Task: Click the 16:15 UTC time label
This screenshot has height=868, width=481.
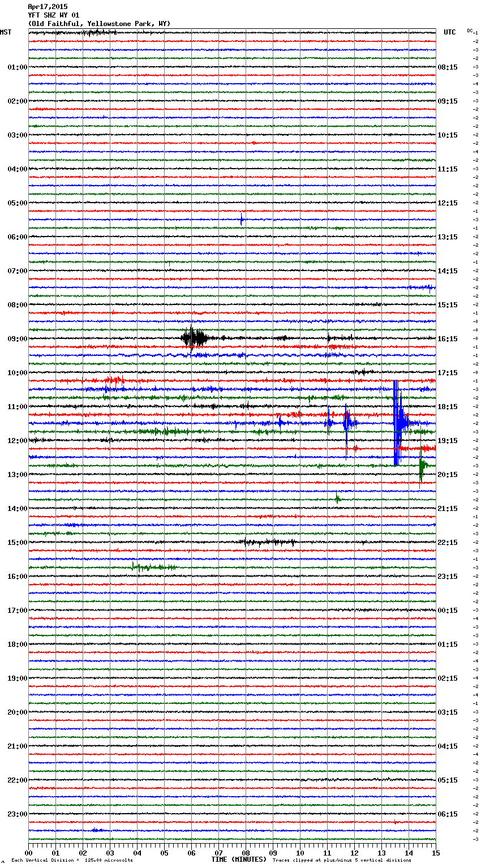Action: pyautogui.click(x=448, y=339)
